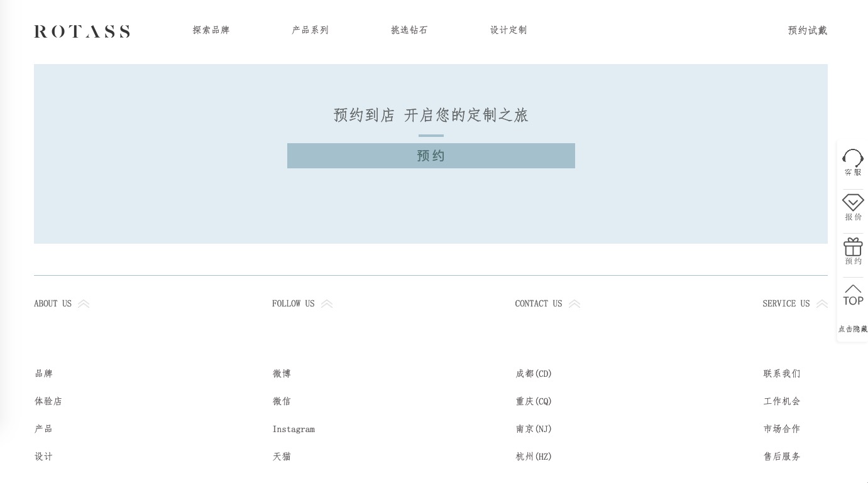Collapse the ABOUT US section
868x483 pixels.
(x=84, y=304)
